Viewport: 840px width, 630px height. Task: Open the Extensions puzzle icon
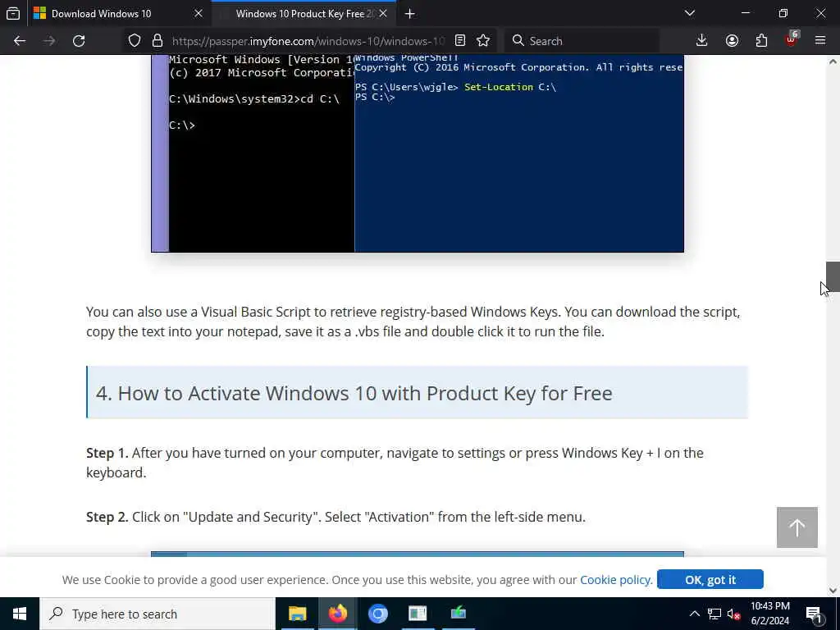click(761, 41)
